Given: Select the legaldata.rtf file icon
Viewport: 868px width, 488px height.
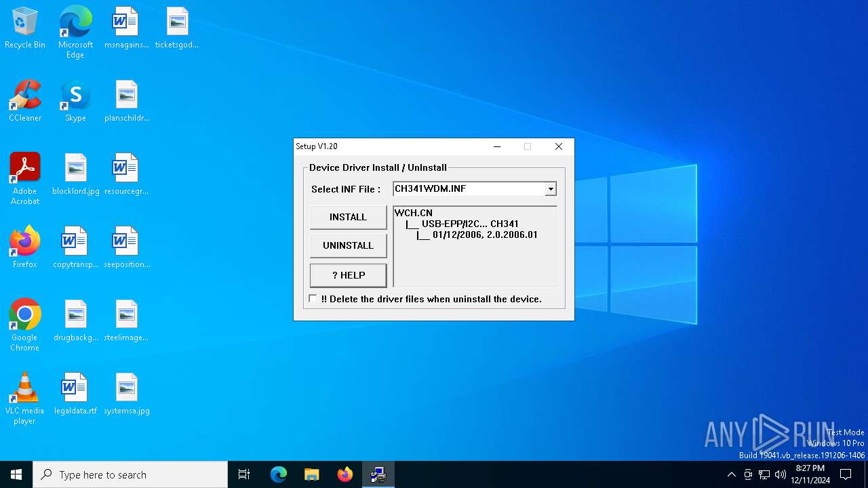Looking at the screenshot, I should (75, 394).
